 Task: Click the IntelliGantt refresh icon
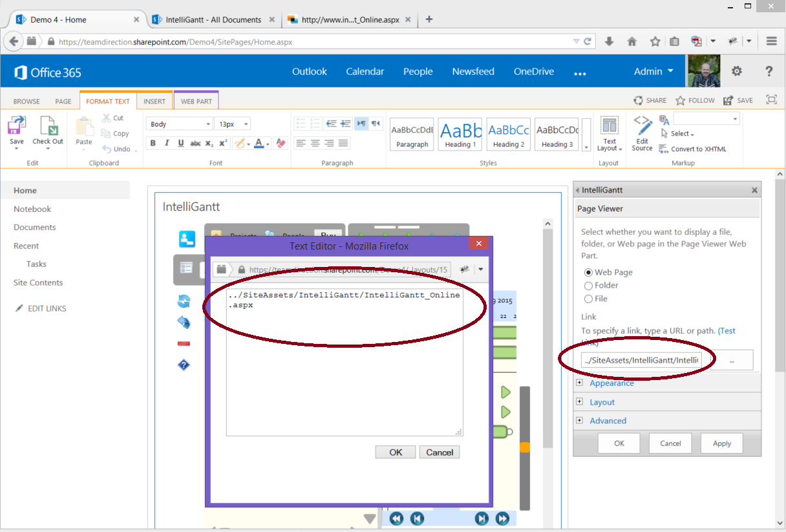click(184, 301)
